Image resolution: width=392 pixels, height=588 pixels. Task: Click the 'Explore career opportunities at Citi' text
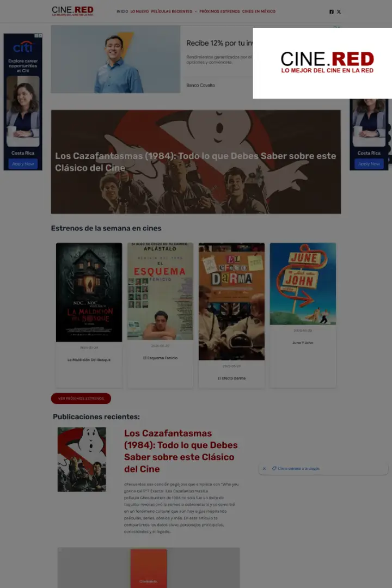pyautogui.click(x=23, y=66)
